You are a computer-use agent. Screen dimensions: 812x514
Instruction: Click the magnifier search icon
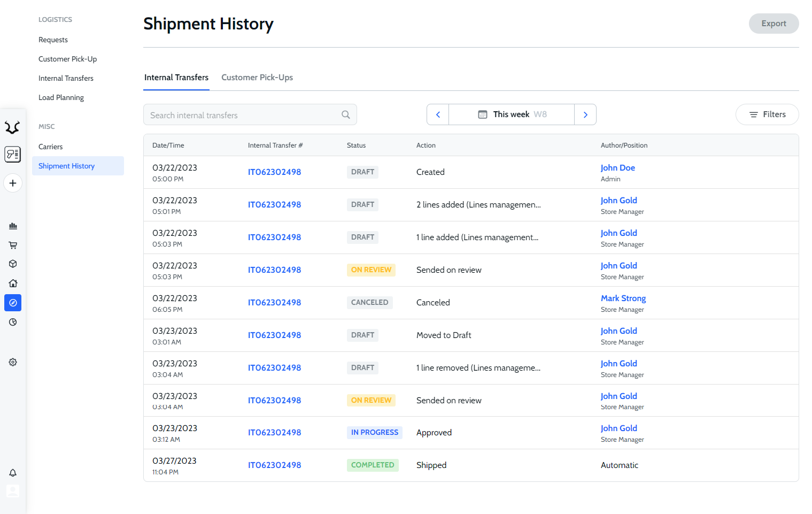point(346,114)
